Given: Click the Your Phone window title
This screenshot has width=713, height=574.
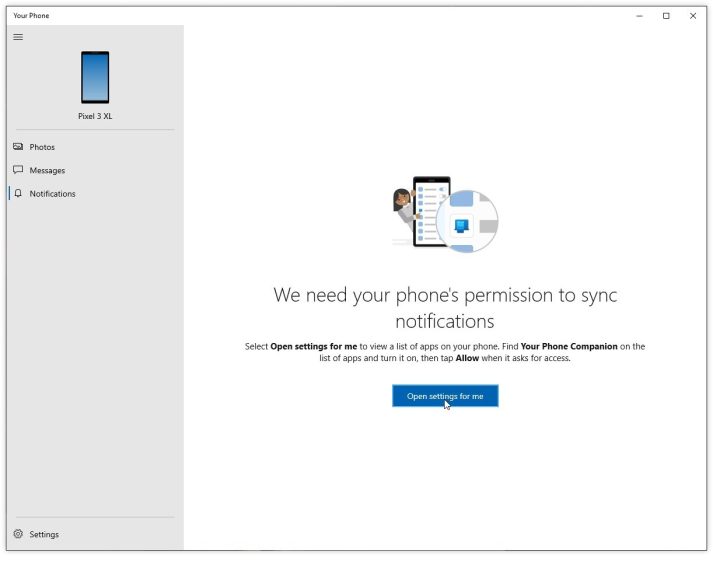Looking at the screenshot, I should pyautogui.click(x=31, y=15).
